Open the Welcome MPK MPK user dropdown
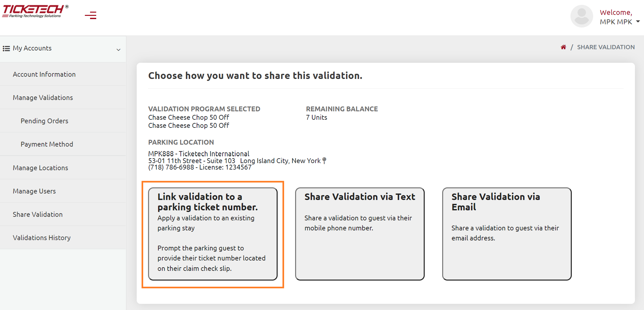644x310 pixels. point(619,17)
